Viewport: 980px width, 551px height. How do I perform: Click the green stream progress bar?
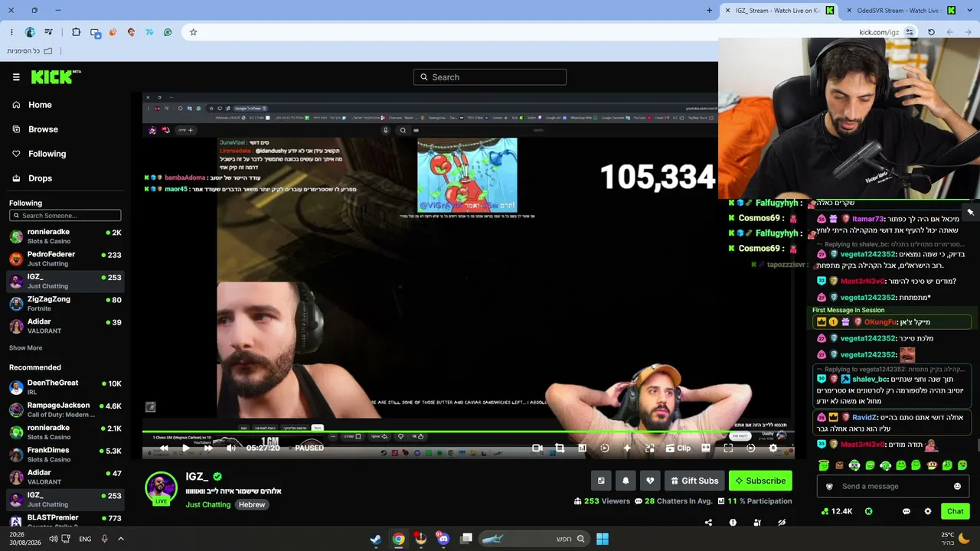point(467,432)
